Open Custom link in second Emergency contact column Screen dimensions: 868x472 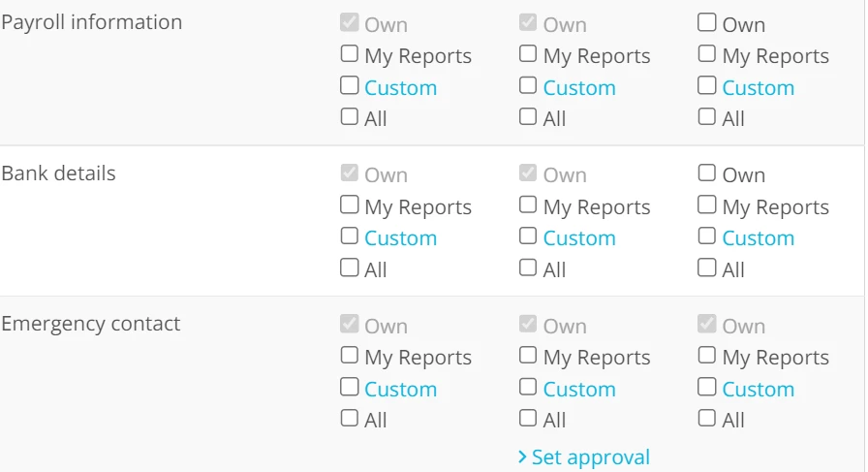click(579, 389)
